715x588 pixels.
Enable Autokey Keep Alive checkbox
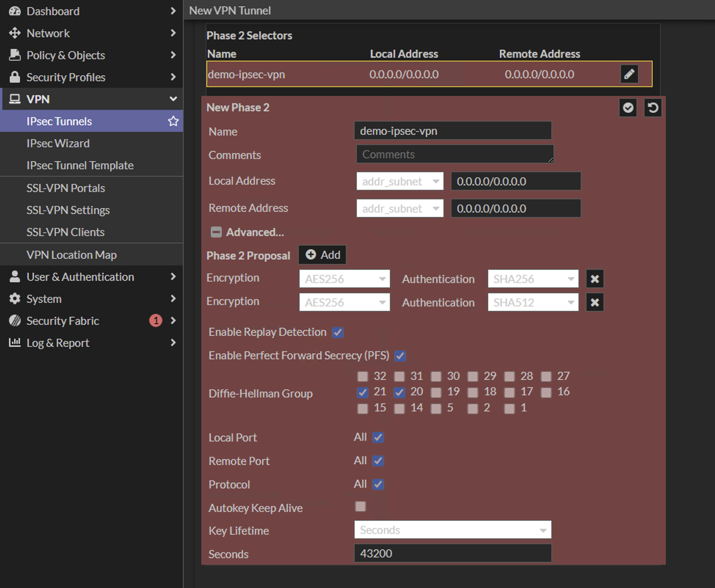[360, 507]
